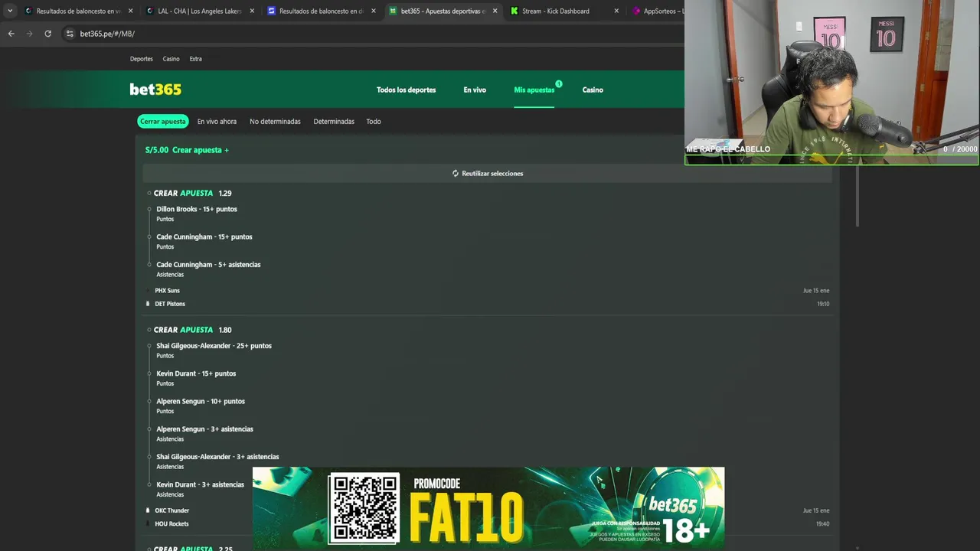The image size is (980, 551).
Task: Click Kevin Durant - 3+ asistencias selection
Action: coord(200,484)
